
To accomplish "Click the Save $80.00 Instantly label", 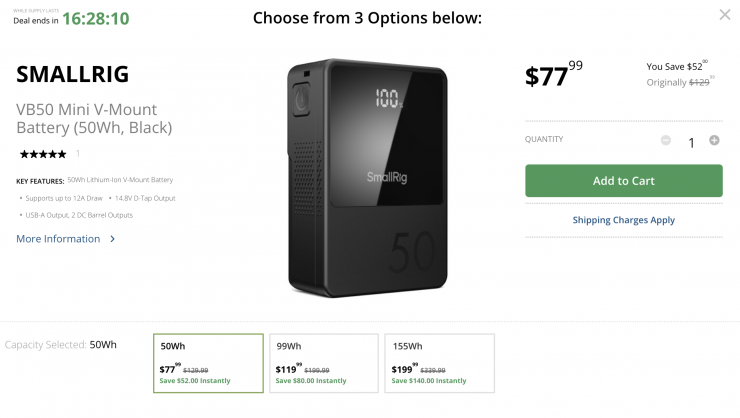I will pyautogui.click(x=311, y=381).
